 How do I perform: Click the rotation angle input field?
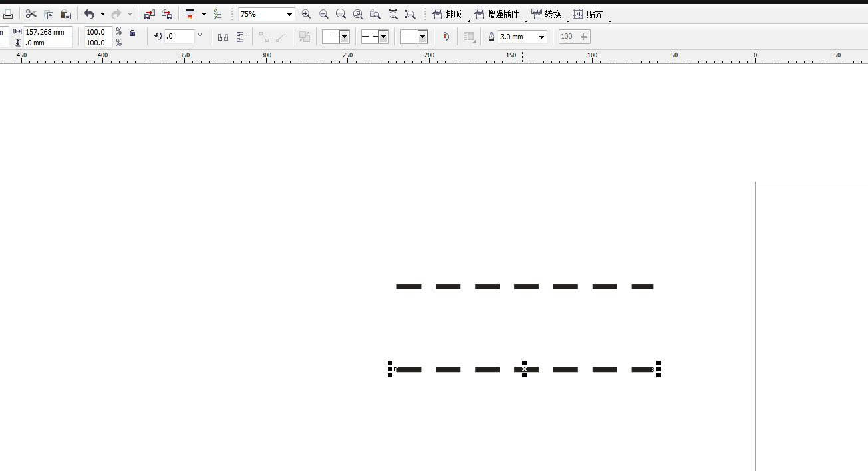click(x=180, y=37)
